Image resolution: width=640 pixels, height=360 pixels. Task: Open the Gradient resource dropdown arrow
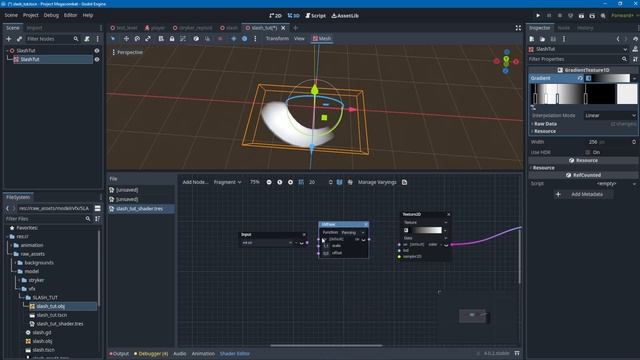coord(634,78)
